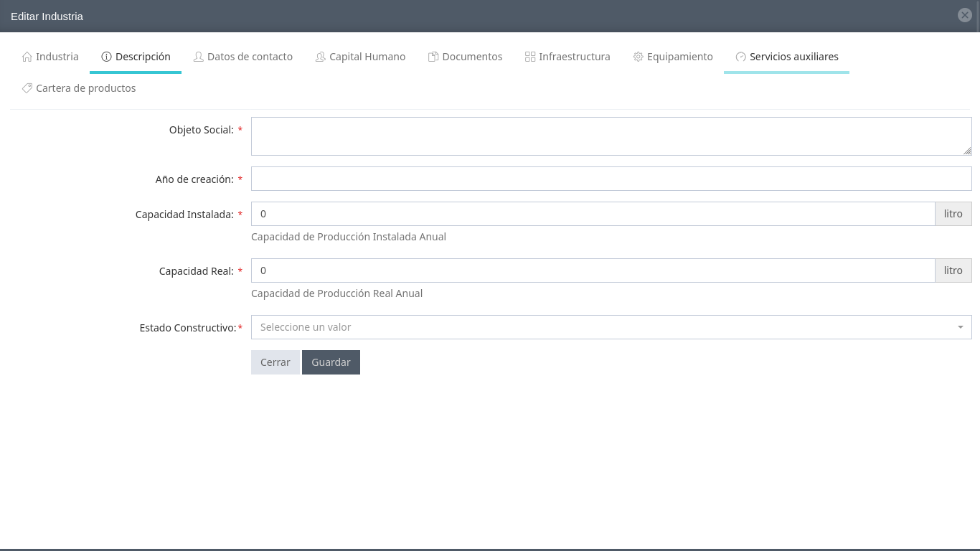Click the tag icon for Cartera de productos

coord(27,88)
